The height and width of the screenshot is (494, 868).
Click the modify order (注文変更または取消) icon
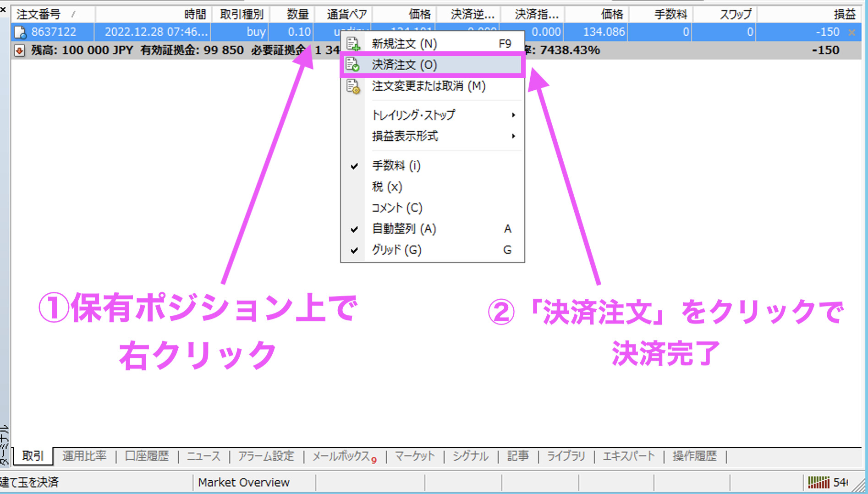tap(352, 86)
